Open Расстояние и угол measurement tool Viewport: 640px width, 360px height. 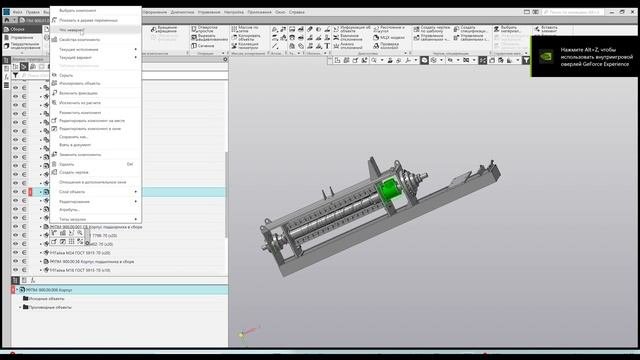pyautogui.click(x=389, y=29)
